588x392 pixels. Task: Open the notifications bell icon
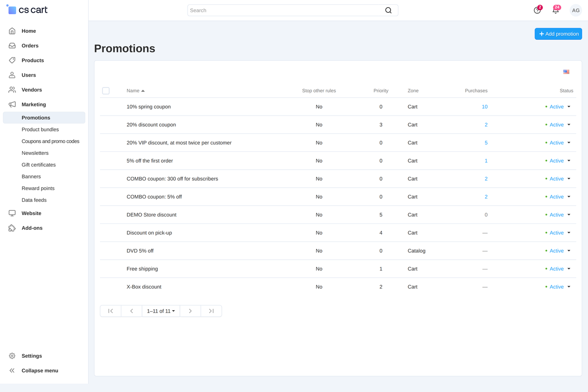556,10
